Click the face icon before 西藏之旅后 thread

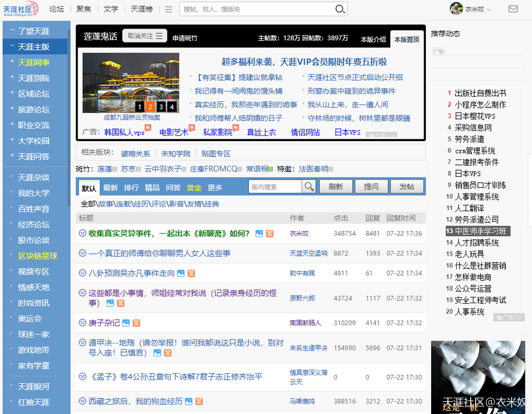(82, 401)
